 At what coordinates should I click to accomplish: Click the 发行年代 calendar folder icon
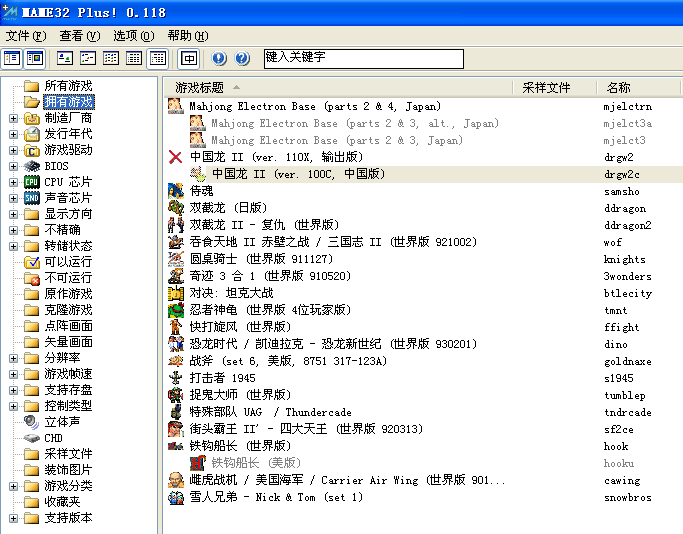click(x=32, y=134)
